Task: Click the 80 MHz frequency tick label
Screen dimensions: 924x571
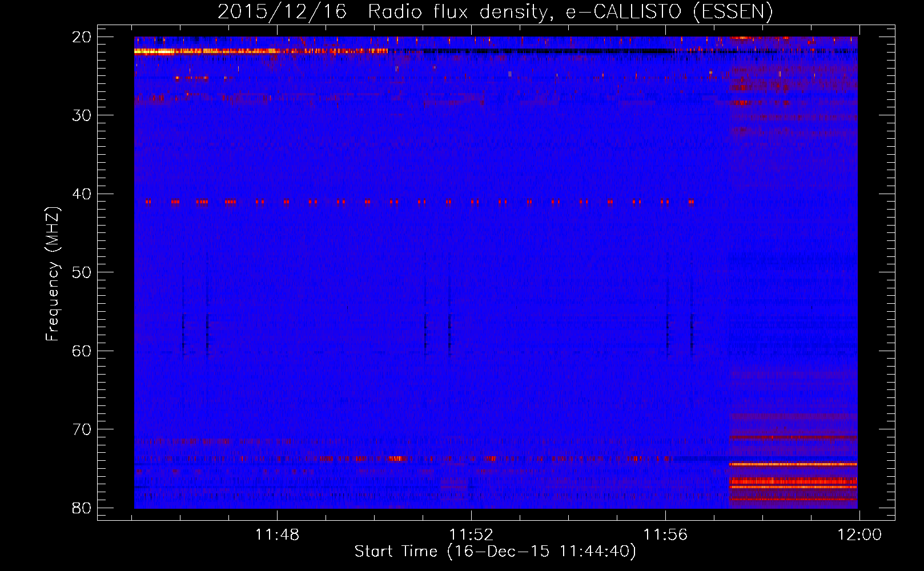Action: coord(82,508)
